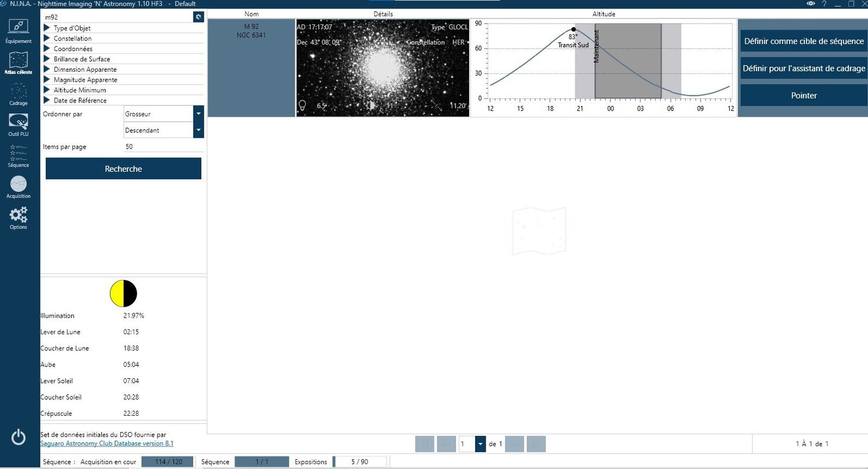Open the Saguaro Astronomy Club Database link
Viewport: 868px width, 469px height.
click(x=107, y=444)
